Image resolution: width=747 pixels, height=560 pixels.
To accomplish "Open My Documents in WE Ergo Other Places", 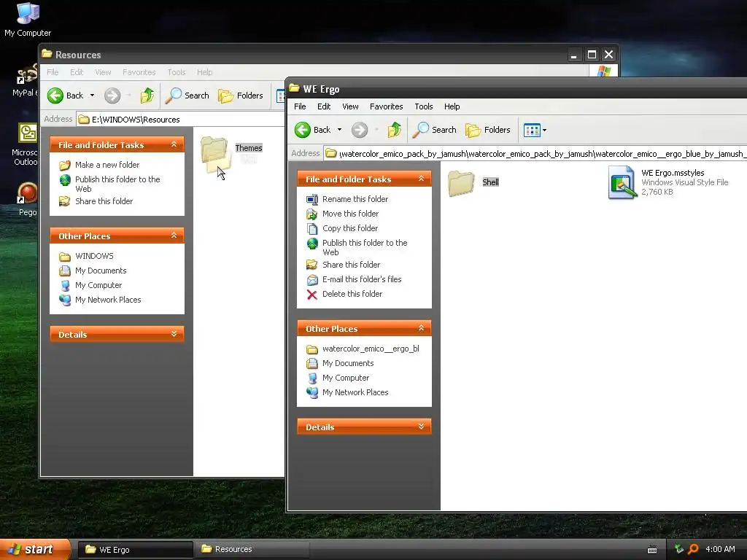I will pyautogui.click(x=348, y=363).
